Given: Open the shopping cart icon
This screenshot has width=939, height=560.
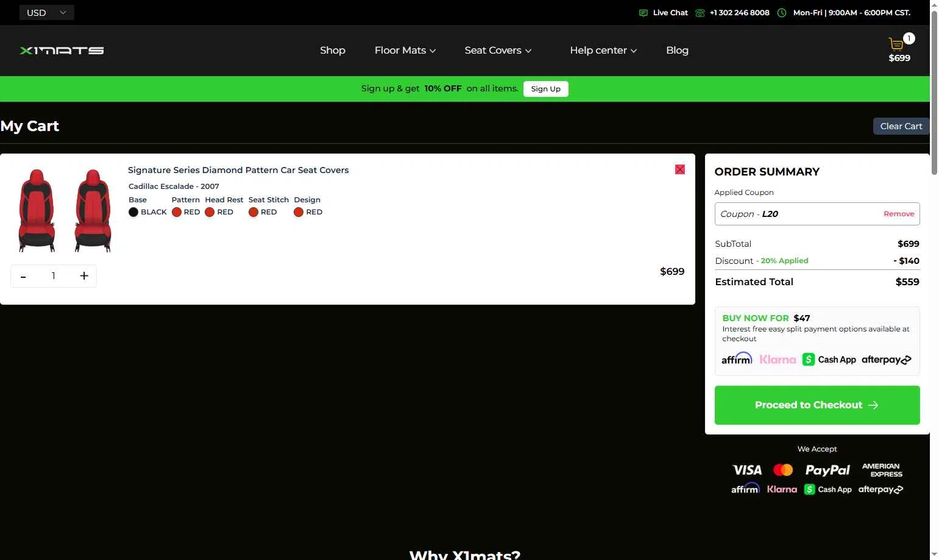Looking at the screenshot, I should point(896,44).
